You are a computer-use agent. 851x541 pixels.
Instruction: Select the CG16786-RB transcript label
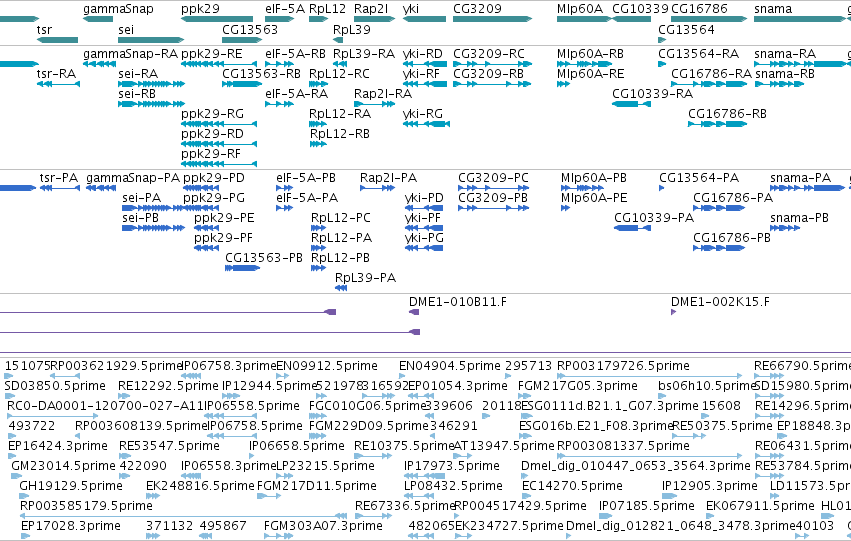[727, 114]
